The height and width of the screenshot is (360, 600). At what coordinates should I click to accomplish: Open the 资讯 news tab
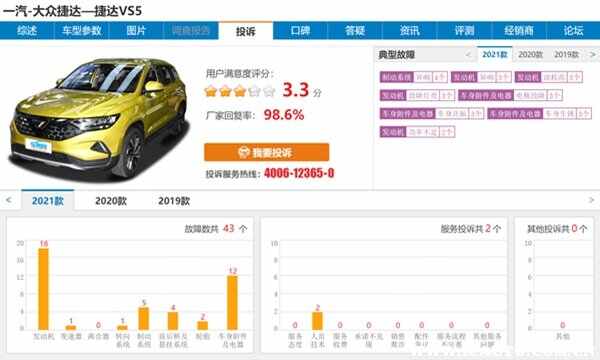[x=409, y=31]
